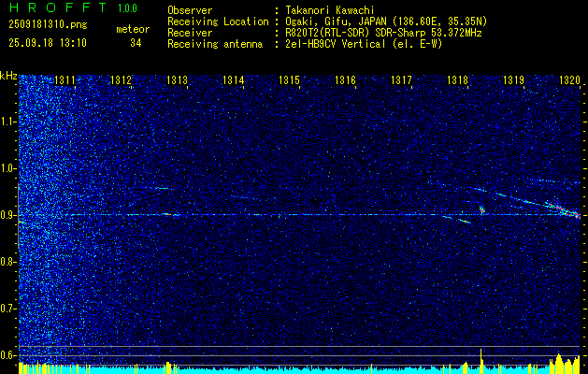
Task: Click the meteor count label
Action: point(133,29)
